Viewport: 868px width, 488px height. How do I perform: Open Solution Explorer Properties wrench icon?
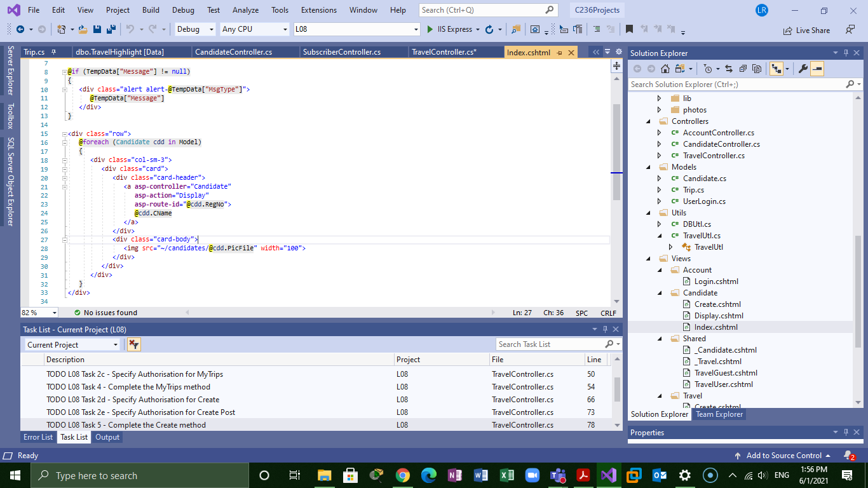point(803,69)
